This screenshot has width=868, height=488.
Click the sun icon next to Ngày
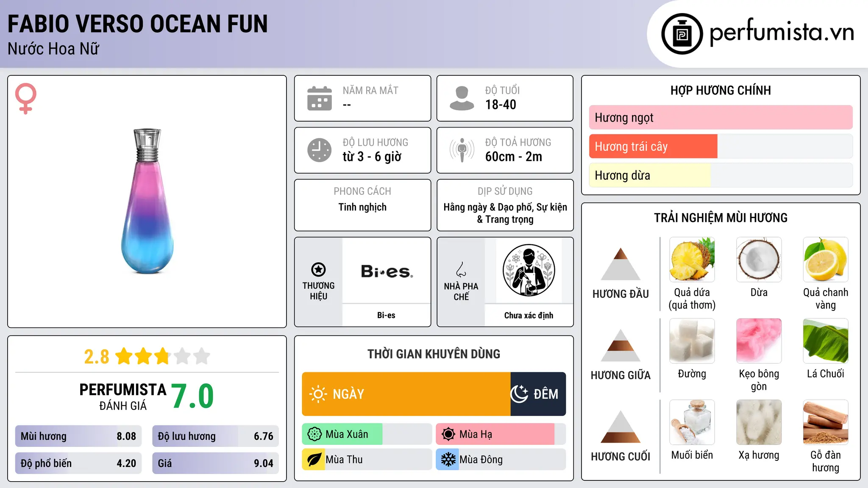[x=318, y=394]
